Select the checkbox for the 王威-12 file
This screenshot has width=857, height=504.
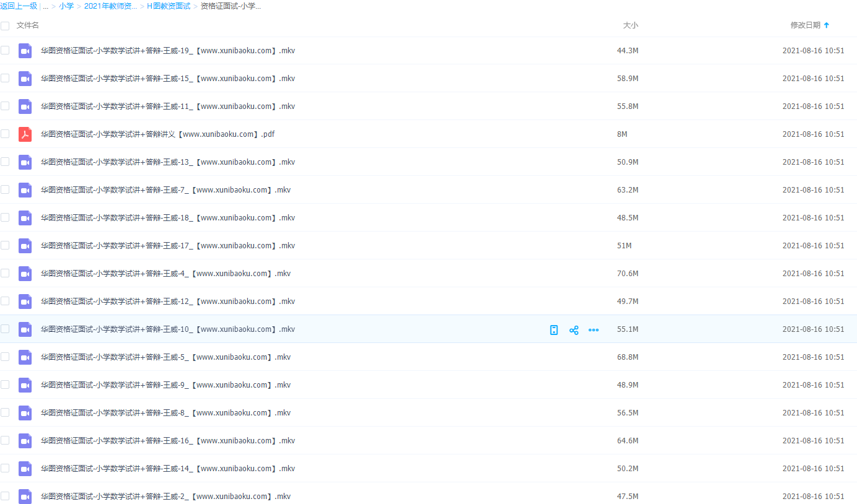[x=5, y=301]
